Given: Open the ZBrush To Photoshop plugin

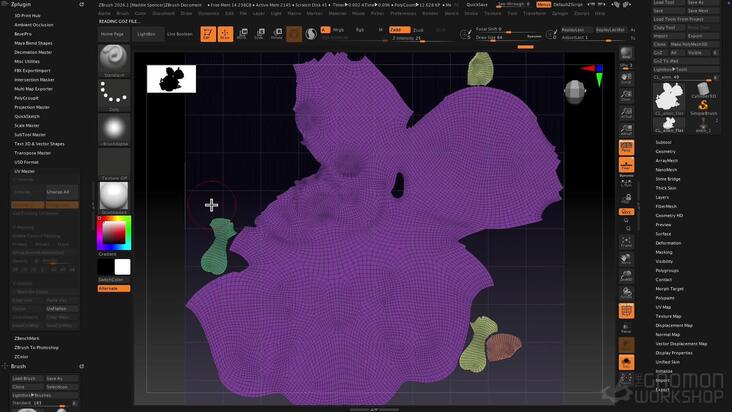Looking at the screenshot, I should point(36,348).
